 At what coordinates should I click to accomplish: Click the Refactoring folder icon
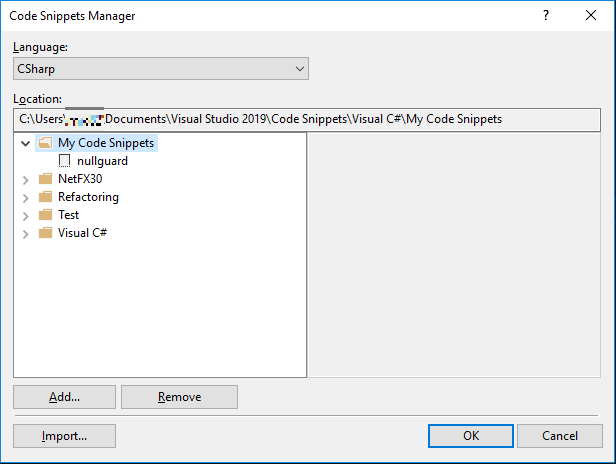coord(44,197)
